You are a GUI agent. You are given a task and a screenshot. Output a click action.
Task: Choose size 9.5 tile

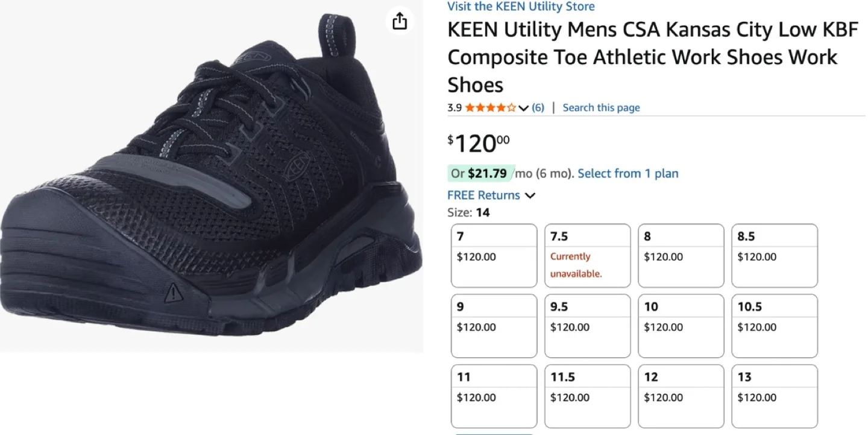click(x=587, y=326)
